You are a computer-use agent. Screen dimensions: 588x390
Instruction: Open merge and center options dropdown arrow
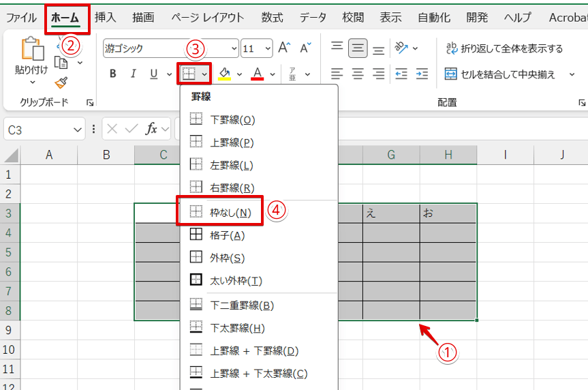pyautogui.click(x=572, y=74)
